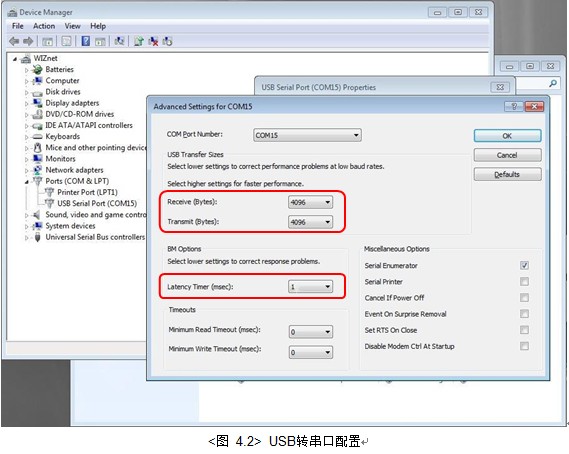Click the Disk drives category icon
Image resolution: width=569 pixels, height=454 pixels.
coord(37,93)
